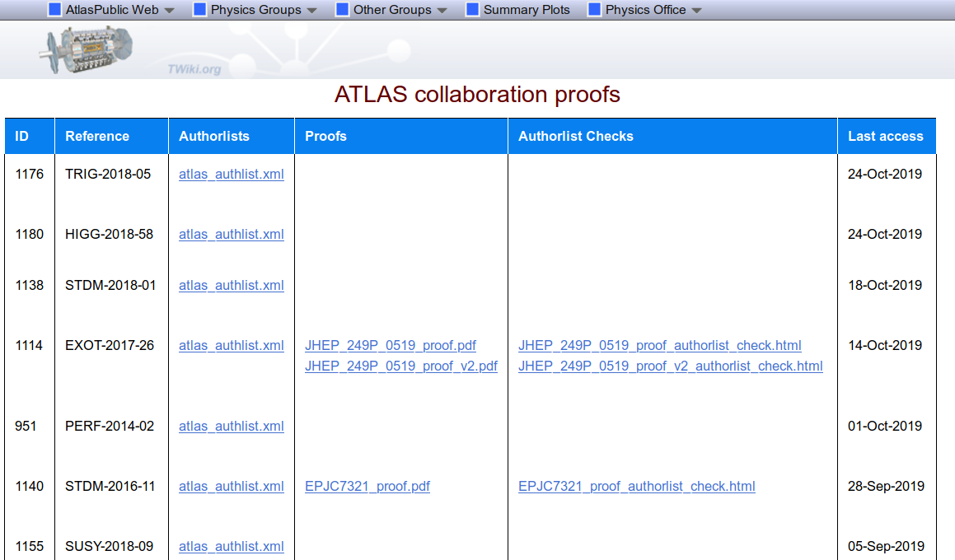Click the date 05-Sep-2019
Image resolution: width=955 pixels, height=560 pixels.
click(886, 547)
